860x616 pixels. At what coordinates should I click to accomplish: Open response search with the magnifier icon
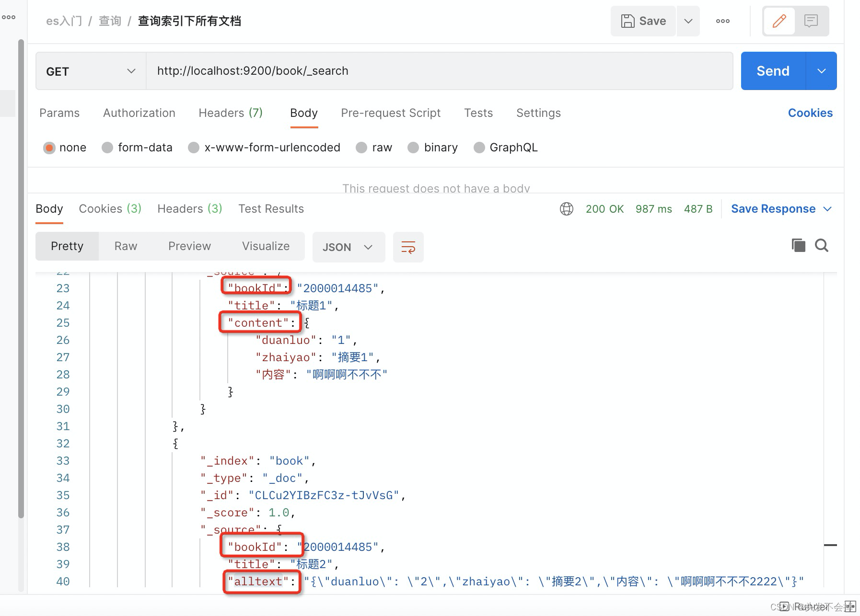[822, 245]
